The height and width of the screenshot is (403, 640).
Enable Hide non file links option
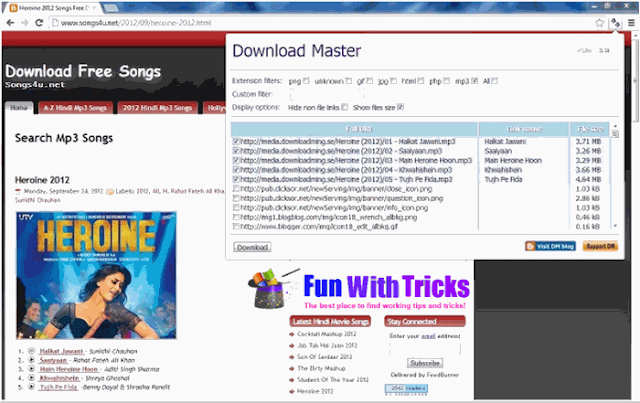(344, 107)
